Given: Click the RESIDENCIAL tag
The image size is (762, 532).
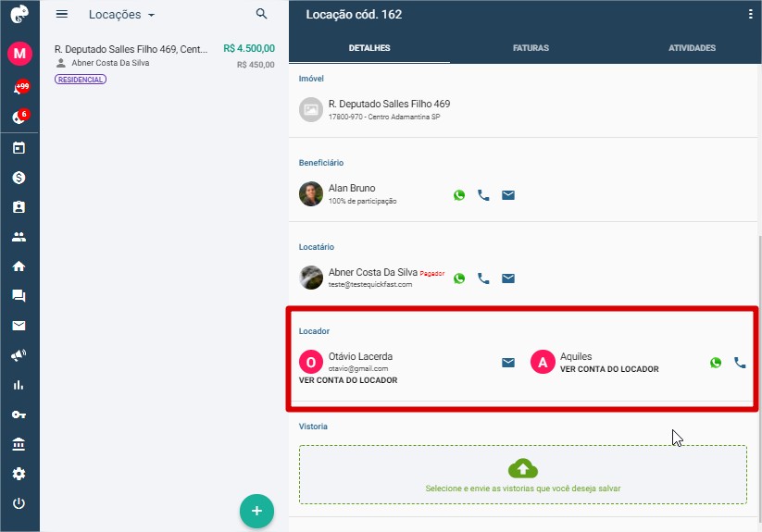Looking at the screenshot, I should [x=81, y=80].
